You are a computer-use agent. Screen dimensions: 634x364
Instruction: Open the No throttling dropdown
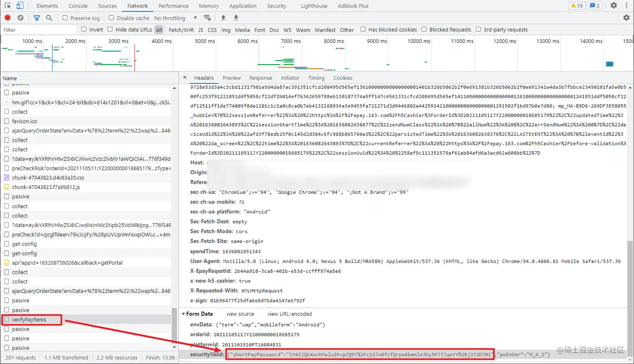click(x=175, y=18)
